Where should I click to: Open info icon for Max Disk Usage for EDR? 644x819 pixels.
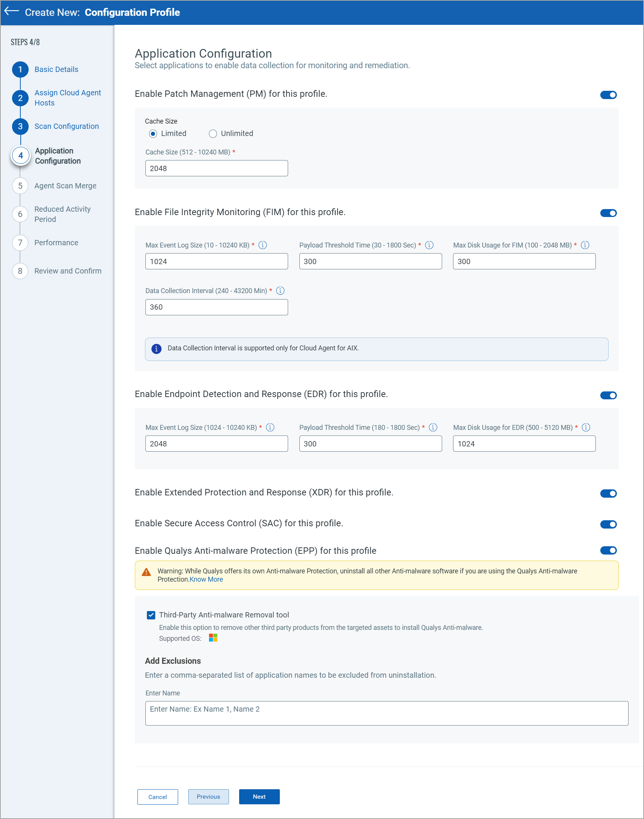586,427
